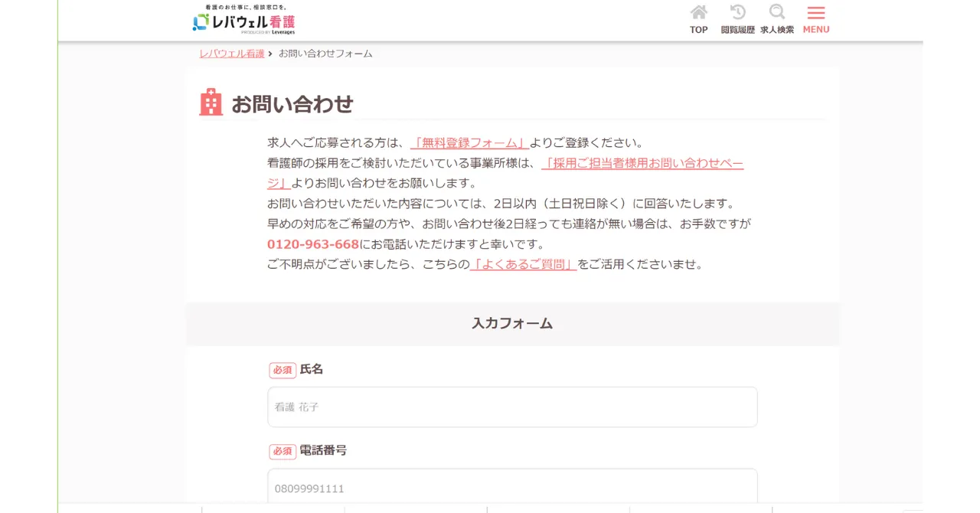980x513 pixels.
Task: Click the レバウェル看護 breadcrumb link
Action: pyautogui.click(x=232, y=54)
